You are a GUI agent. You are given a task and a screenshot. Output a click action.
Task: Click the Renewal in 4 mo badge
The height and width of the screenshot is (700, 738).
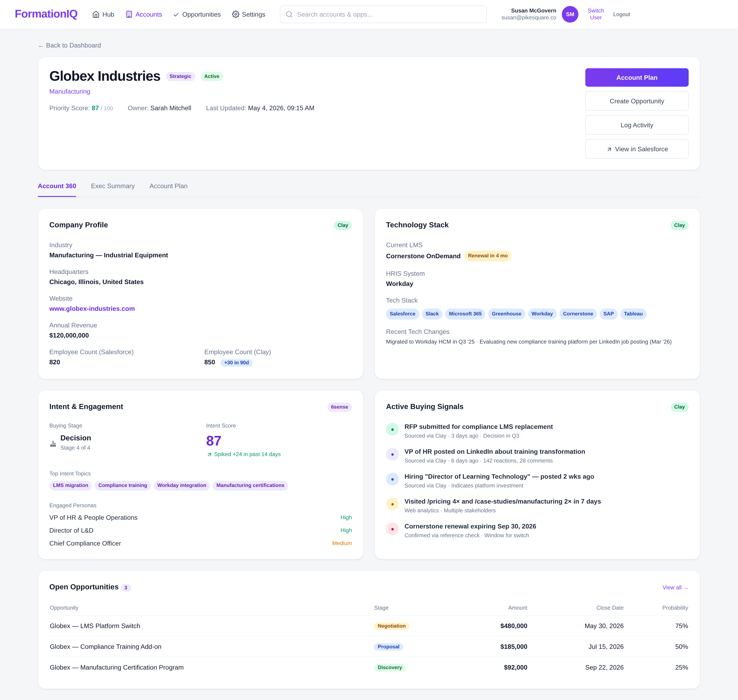(488, 256)
